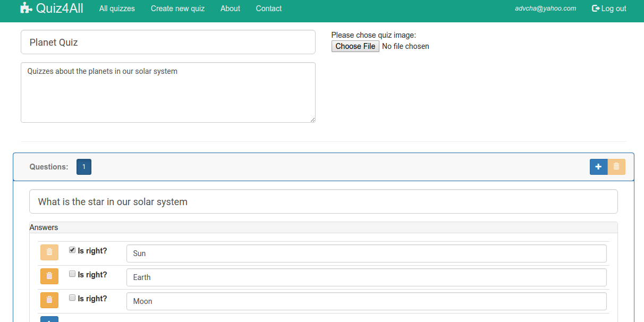Delete the Earth answer using trash icon
This screenshot has height=322, width=644.
pyautogui.click(x=49, y=276)
